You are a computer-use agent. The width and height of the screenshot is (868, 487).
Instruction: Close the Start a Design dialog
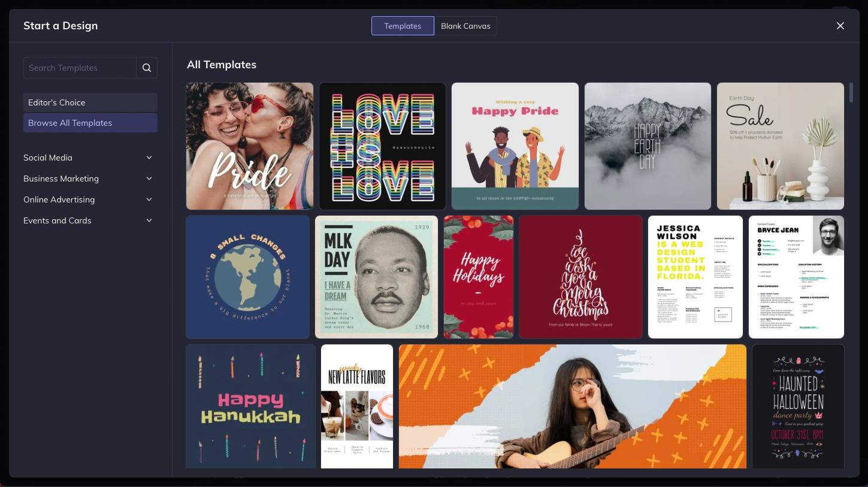(840, 26)
